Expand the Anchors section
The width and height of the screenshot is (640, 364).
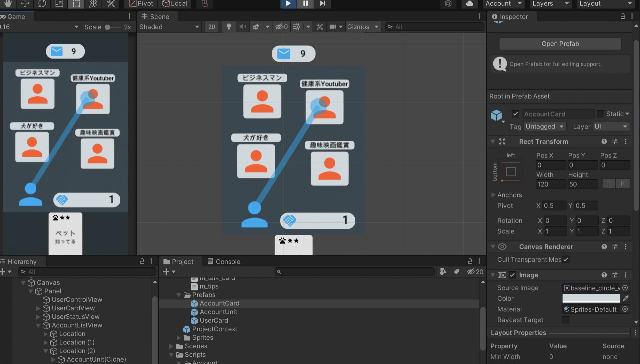click(x=493, y=195)
